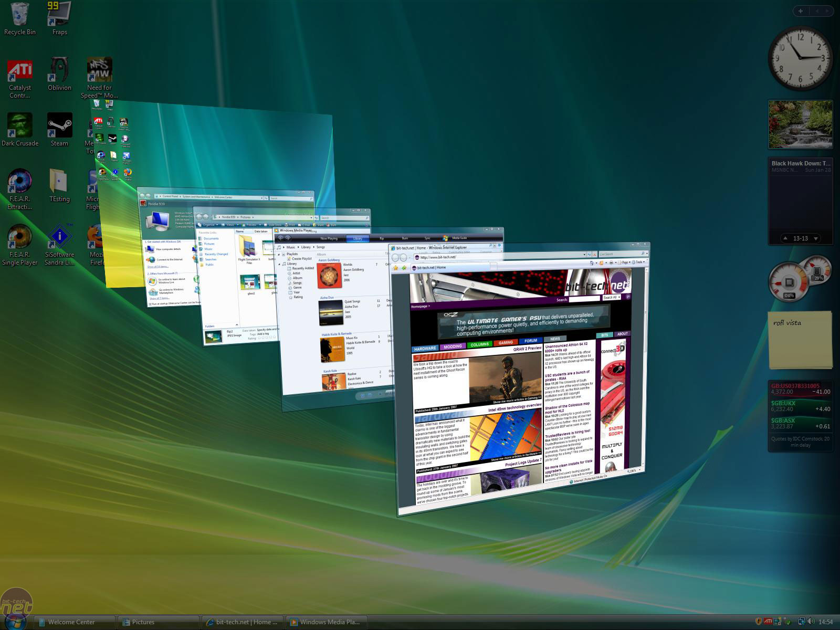Click the Recently Changed link in the Pictures window
Viewport: 840px width, 630px height.
216,254
